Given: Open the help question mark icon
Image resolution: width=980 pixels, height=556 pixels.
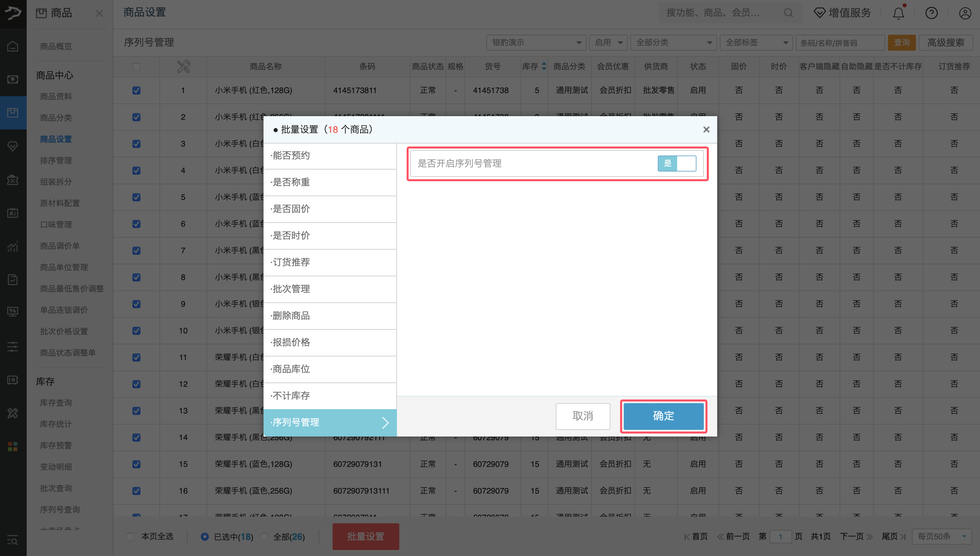Looking at the screenshot, I should (x=931, y=13).
